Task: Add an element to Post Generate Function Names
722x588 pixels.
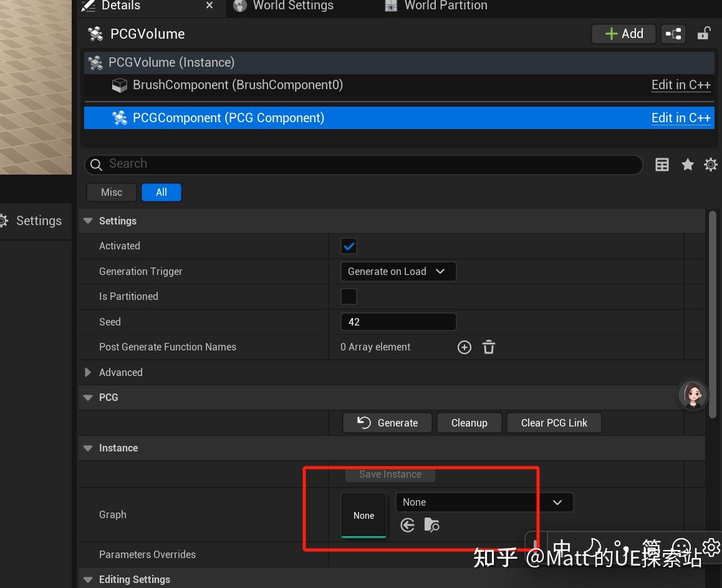Action: 464,347
